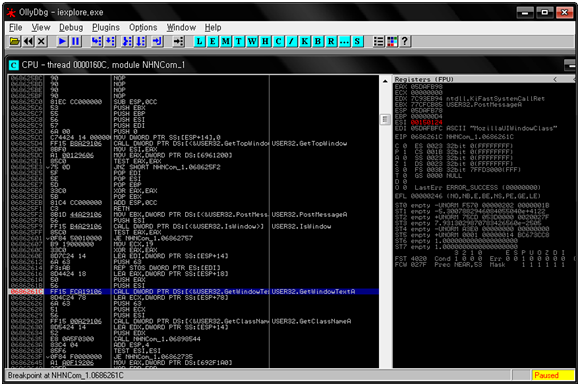Click the EFL flags register line

[468, 196]
